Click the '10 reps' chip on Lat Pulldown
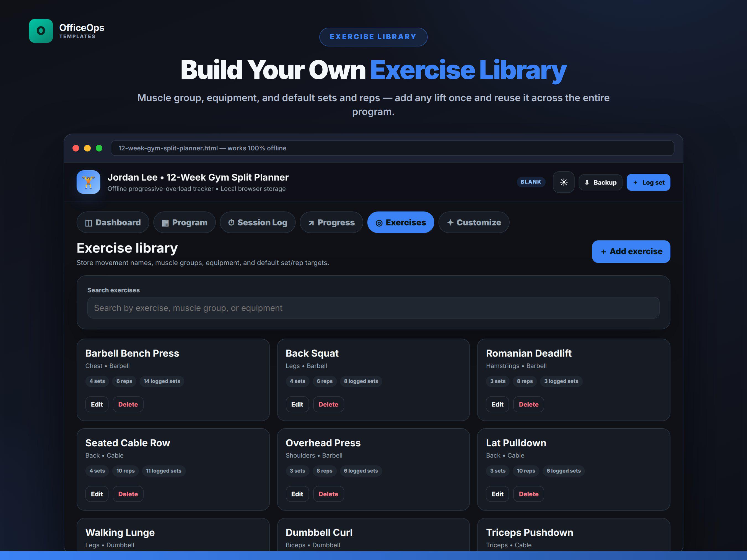Image resolution: width=747 pixels, height=560 pixels. pyautogui.click(x=526, y=471)
